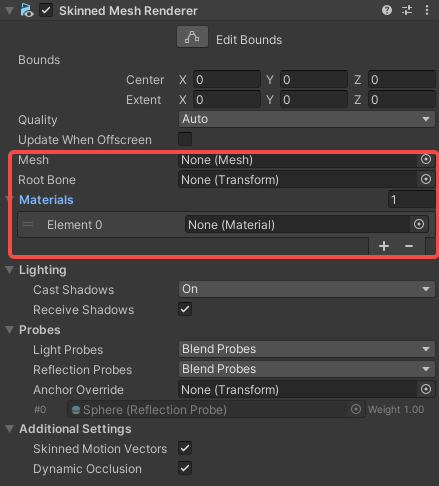
Task: Click the Center X value field
Action: (227, 80)
